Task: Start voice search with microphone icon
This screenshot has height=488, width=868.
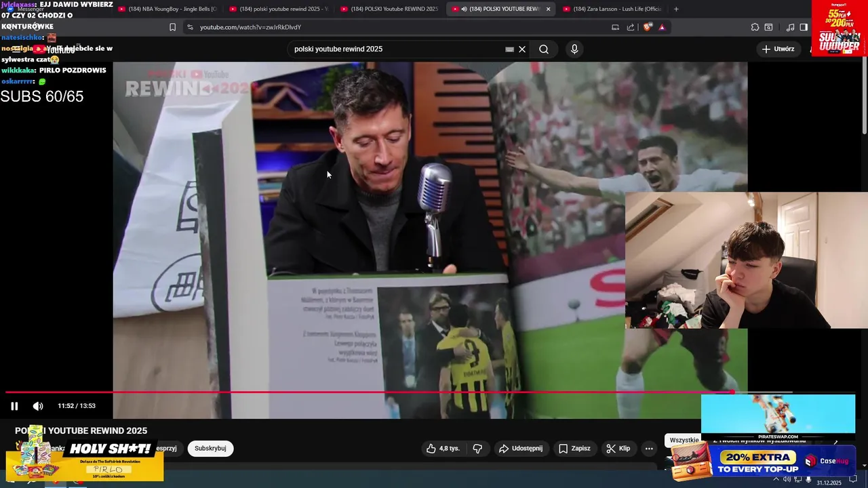Action: (x=574, y=49)
